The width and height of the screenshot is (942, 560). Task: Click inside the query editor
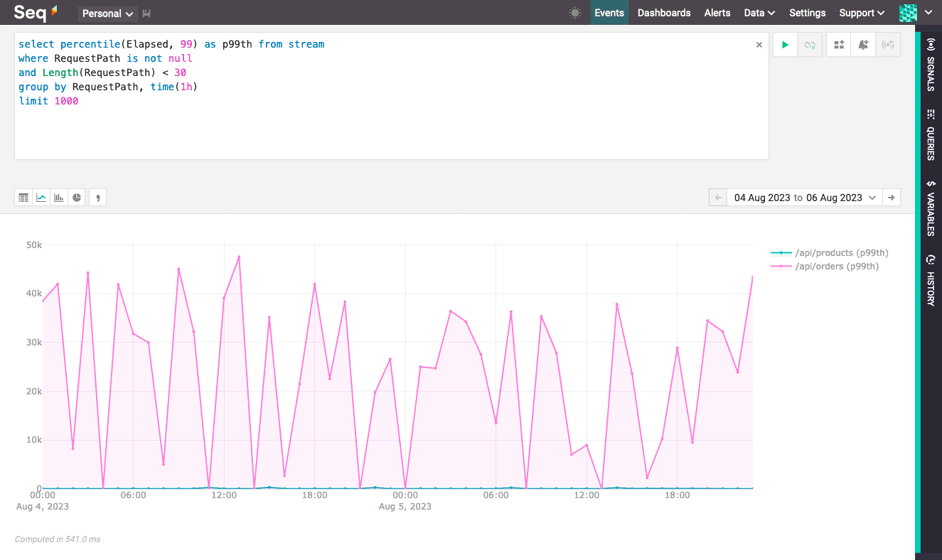391,95
